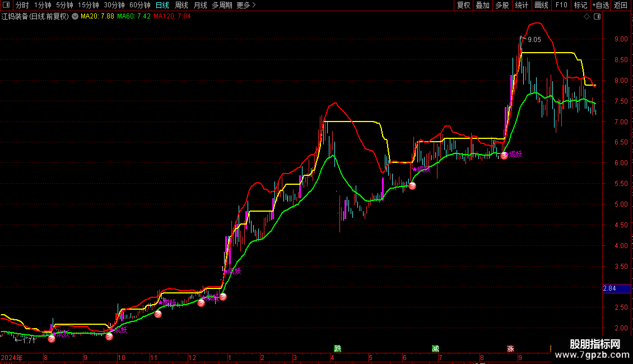The height and width of the screenshot is (364, 633).
Task: Switch to 15分钟 period
Action: pyautogui.click(x=89, y=5)
